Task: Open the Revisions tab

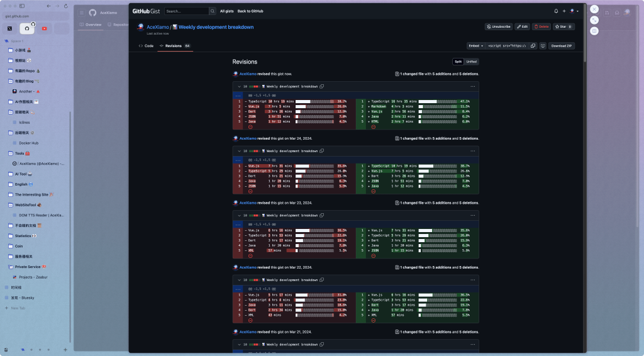Action: [x=173, y=46]
